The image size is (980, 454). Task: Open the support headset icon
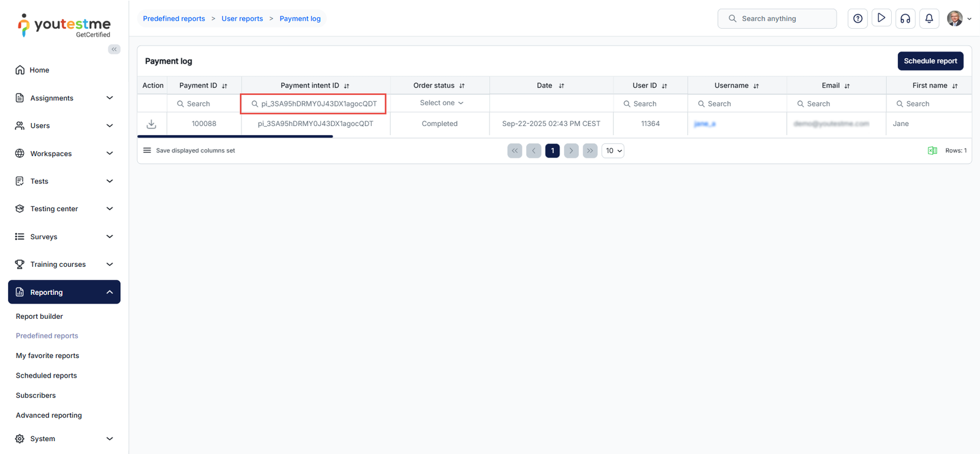[x=905, y=19]
